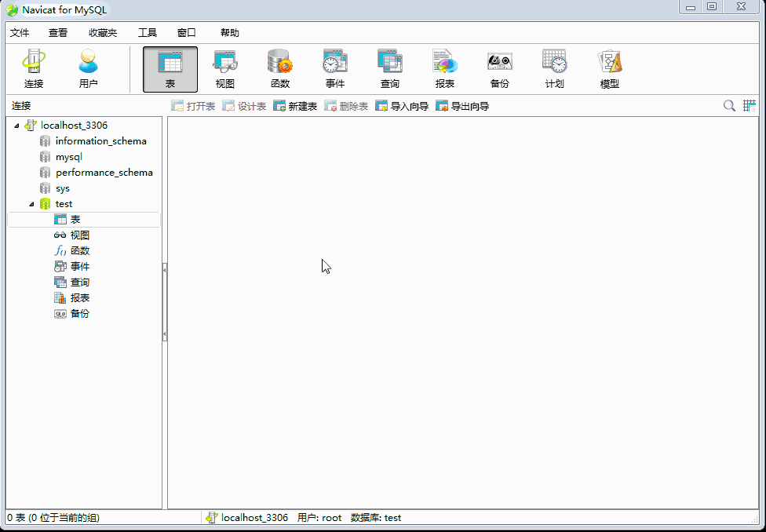Launch 导出向导 (Export Wizard)
This screenshot has width=766, height=532.
pos(462,106)
